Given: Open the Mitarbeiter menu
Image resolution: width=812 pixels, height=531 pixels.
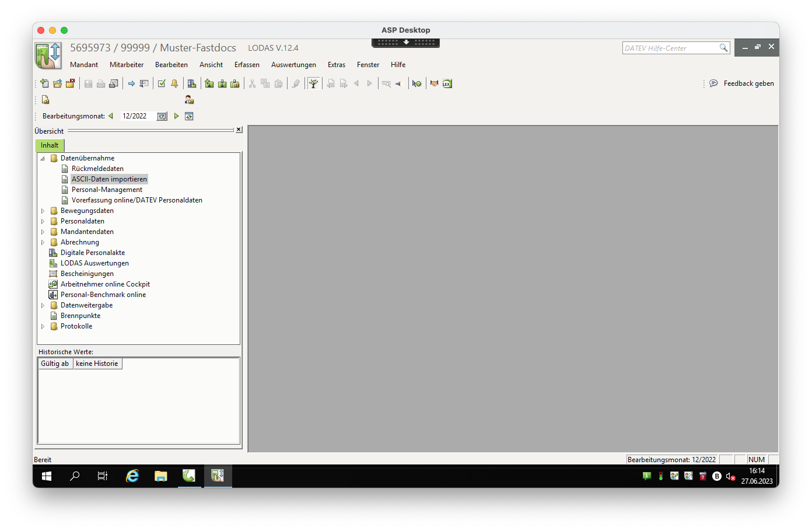Looking at the screenshot, I should click(127, 65).
